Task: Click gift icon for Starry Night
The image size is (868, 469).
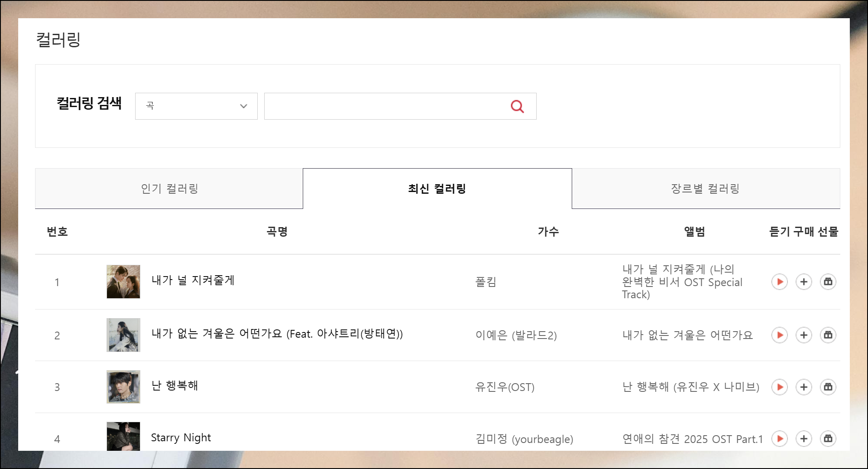Action: pos(828,439)
